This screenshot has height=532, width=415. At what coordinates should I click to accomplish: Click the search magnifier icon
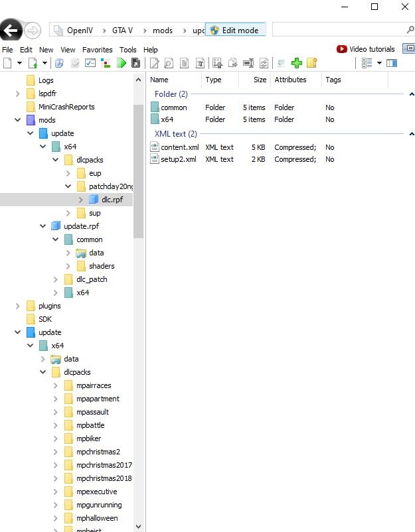pos(410,30)
